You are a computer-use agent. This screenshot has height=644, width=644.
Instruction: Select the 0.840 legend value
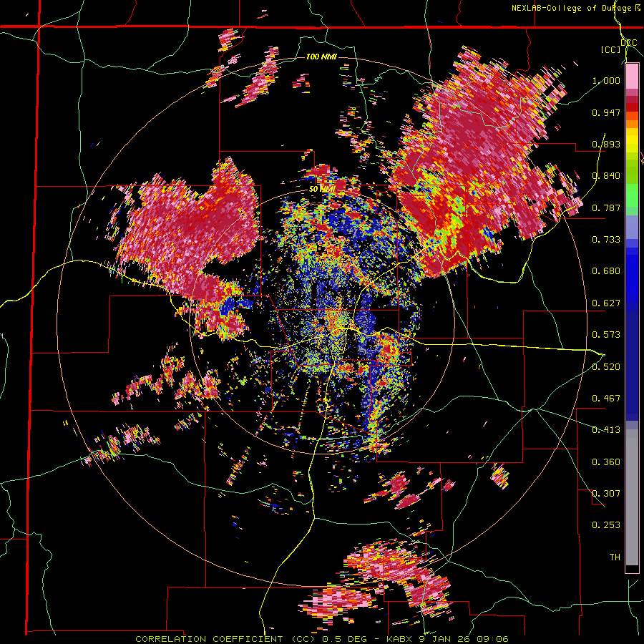tap(606, 176)
